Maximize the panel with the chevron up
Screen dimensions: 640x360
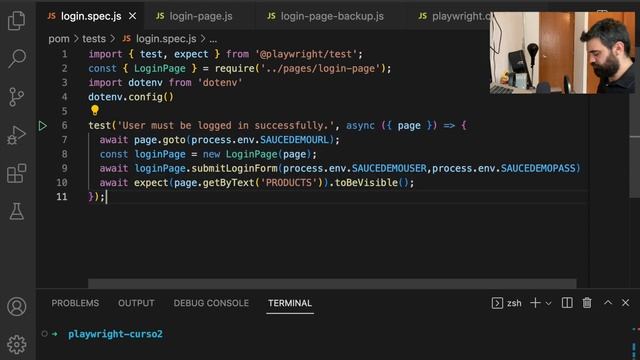point(608,302)
